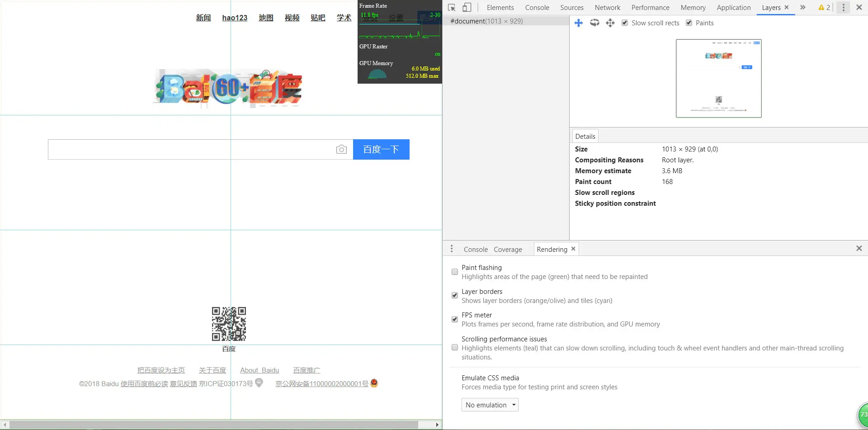
Task: Open the 地图 link
Action: pyautogui.click(x=266, y=18)
